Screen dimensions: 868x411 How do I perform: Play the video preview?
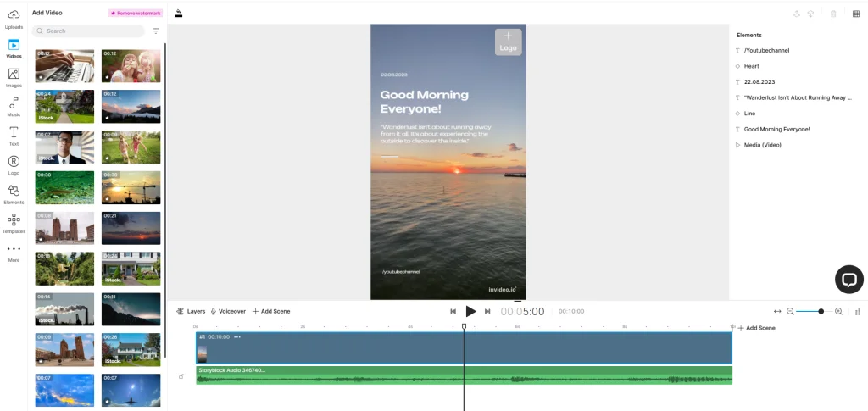click(x=470, y=312)
